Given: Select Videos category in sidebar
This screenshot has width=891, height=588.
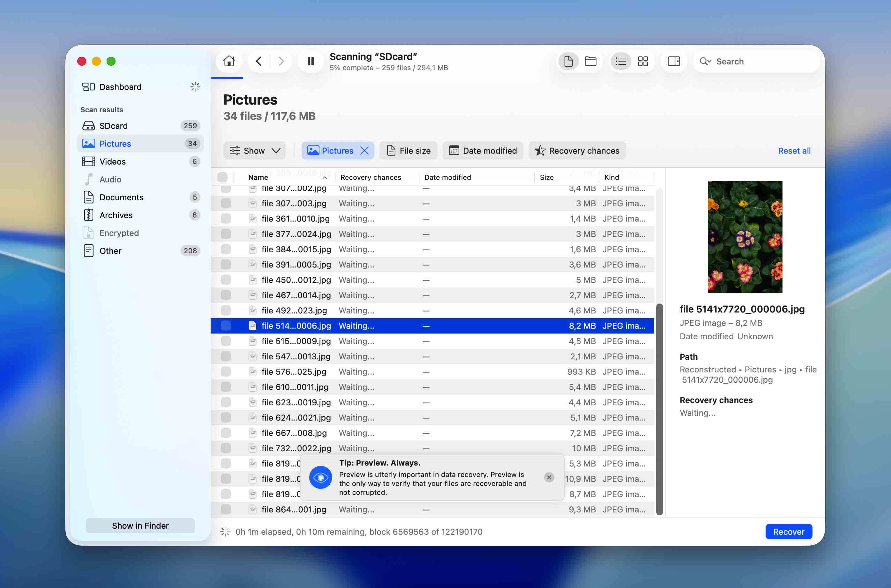Looking at the screenshot, I should click(x=140, y=162).
